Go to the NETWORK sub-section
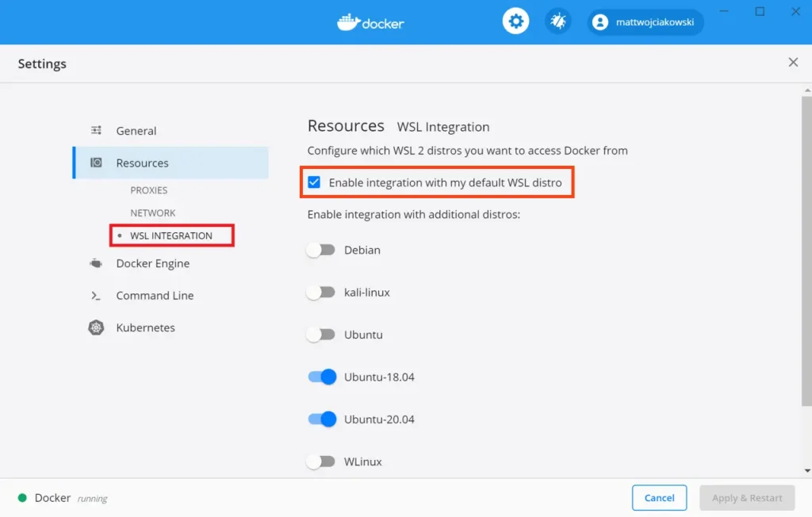 coord(153,213)
